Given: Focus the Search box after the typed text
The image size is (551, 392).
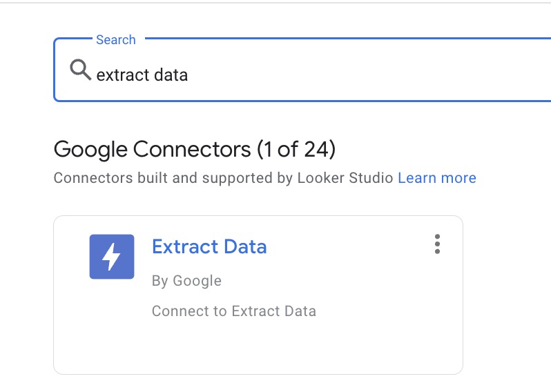Looking at the screenshot, I should click(351, 75).
